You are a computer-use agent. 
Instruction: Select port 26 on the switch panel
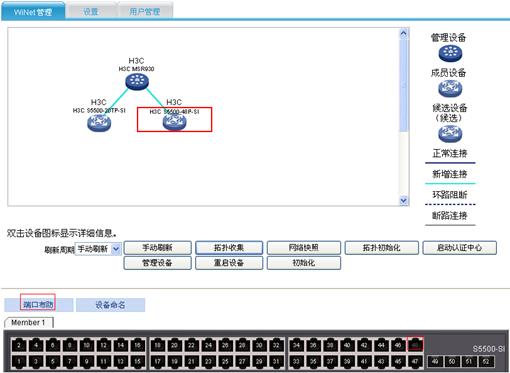click(x=225, y=345)
